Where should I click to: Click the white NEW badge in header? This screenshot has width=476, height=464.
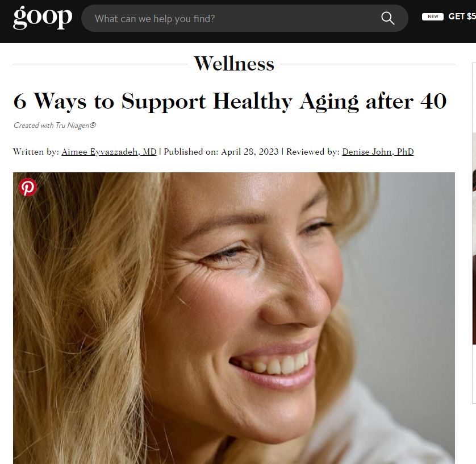(433, 16)
